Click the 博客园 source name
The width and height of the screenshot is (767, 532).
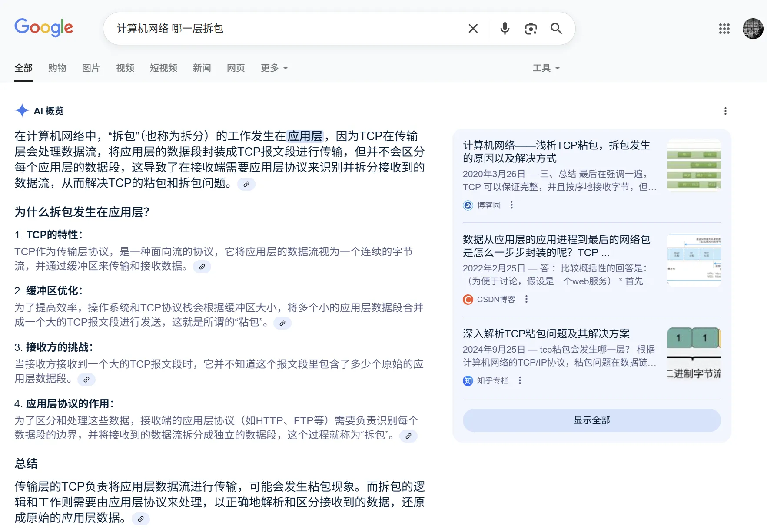(489, 205)
